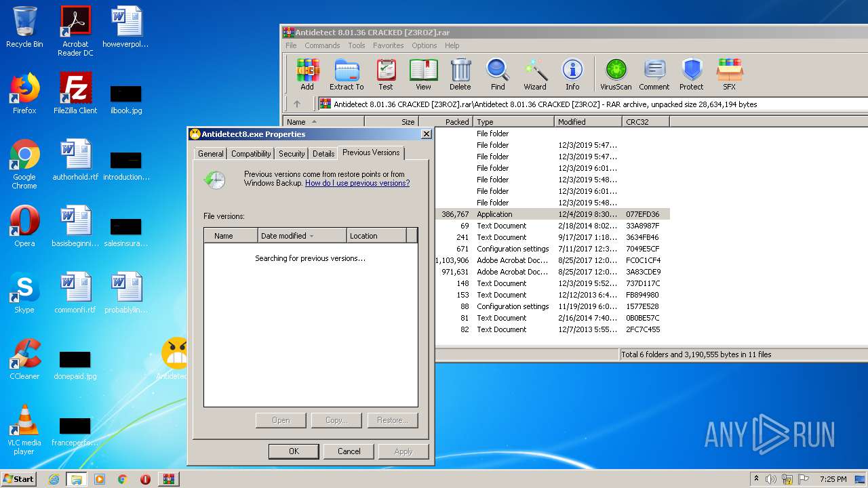The image size is (868, 488).
Task: Launch the Wizard tool
Action: pyautogui.click(x=535, y=74)
